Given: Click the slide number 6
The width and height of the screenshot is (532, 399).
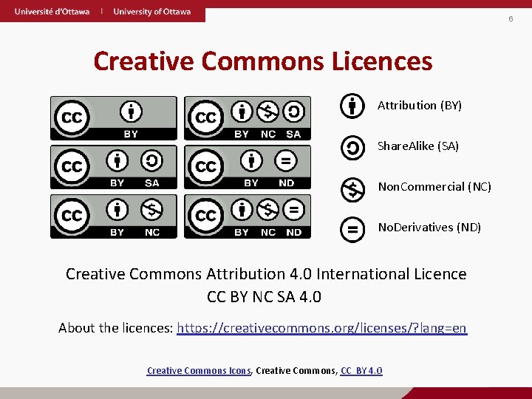Looking at the screenshot, I should pyautogui.click(x=511, y=19).
